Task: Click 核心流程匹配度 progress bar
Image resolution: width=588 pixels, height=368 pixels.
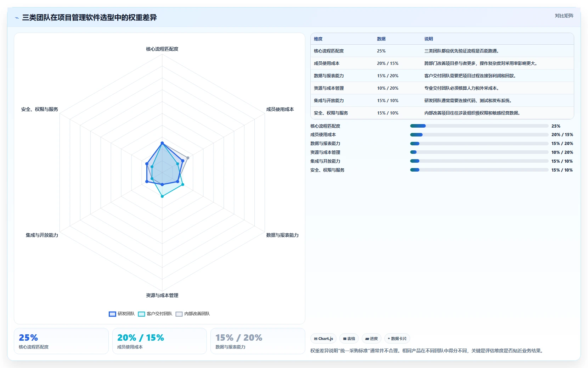Action: point(479,126)
